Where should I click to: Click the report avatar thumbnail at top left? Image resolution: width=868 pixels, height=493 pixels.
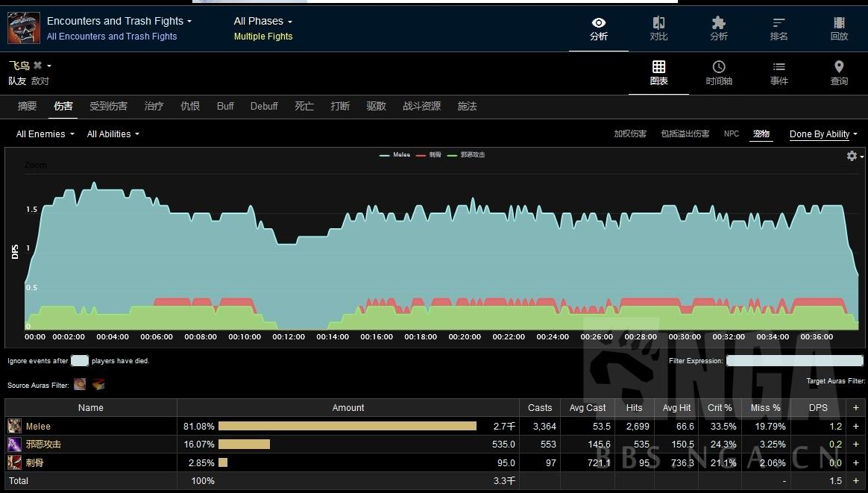(24, 28)
